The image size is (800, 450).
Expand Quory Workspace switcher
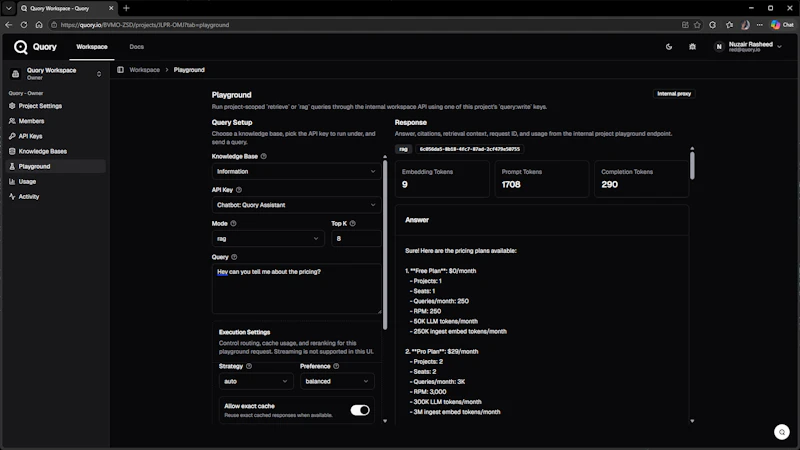[x=56, y=74]
